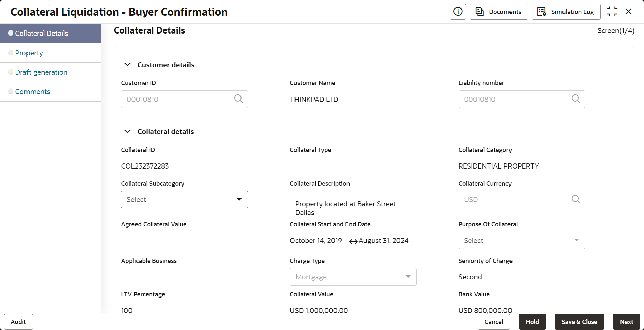This screenshot has height=330, width=644.
Task: Click the Customer ID input field
Action: click(178, 99)
